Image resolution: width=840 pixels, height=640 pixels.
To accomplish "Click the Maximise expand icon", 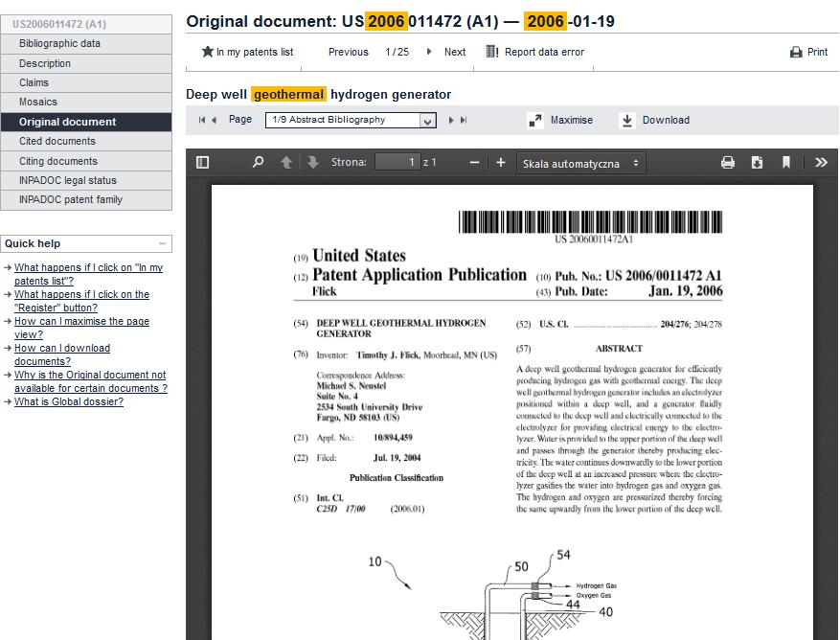I will point(535,120).
